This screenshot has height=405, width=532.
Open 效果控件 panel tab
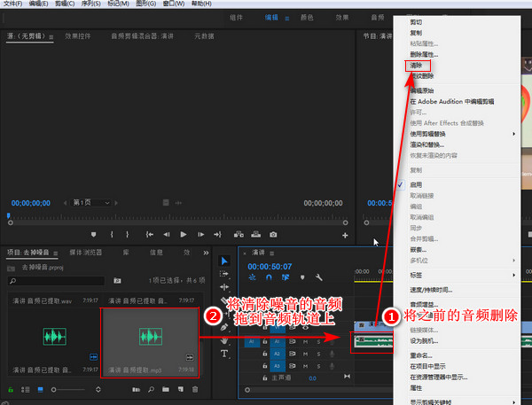(x=78, y=36)
